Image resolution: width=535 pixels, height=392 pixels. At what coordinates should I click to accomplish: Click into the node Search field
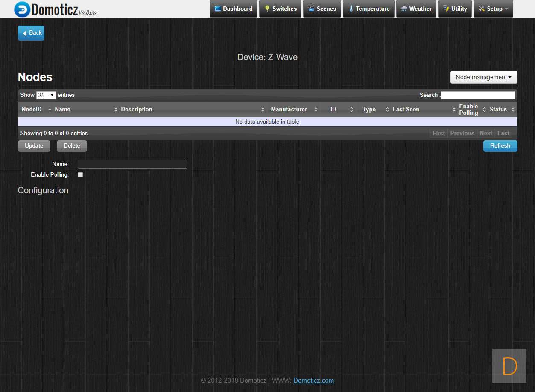coord(478,95)
